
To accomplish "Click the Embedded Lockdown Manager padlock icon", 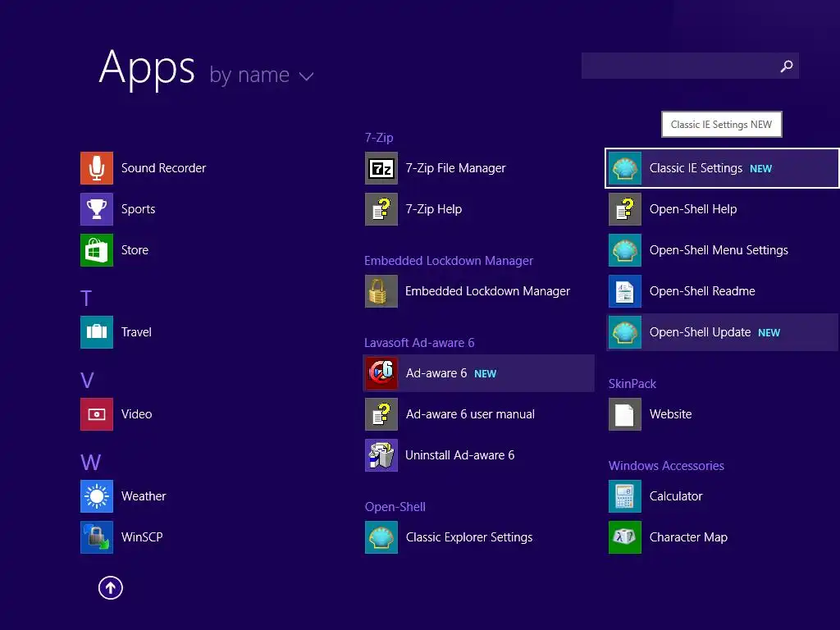I will [381, 291].
